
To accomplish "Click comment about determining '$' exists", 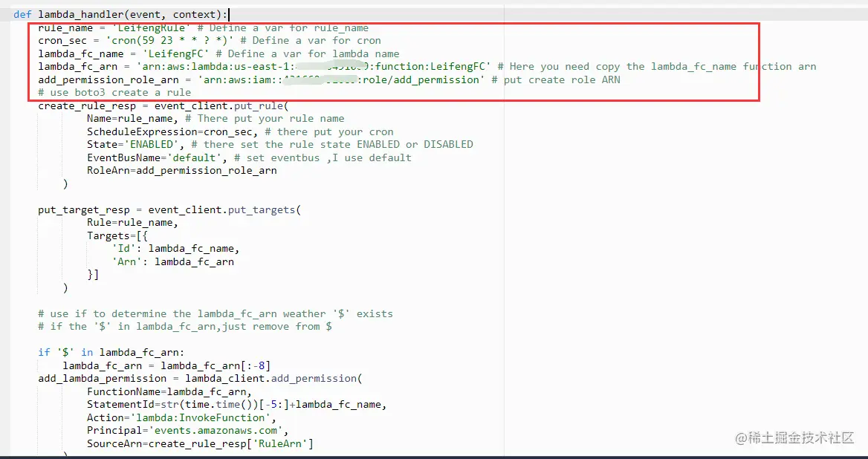I will (216, 313).
